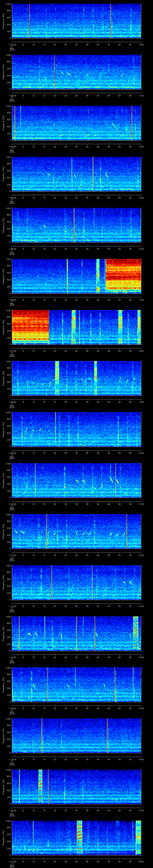Click the red spike near 38s in 1:04:00 spectrogram
The height and width of the screenshot is (868, 153).
[93, 174]
